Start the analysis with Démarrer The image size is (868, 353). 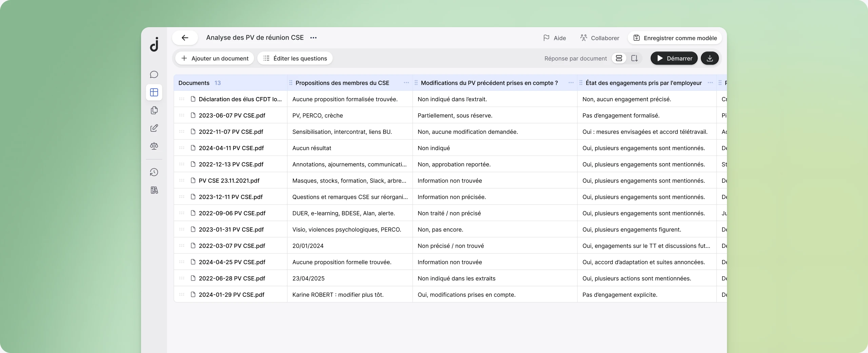tap(674, 58)
